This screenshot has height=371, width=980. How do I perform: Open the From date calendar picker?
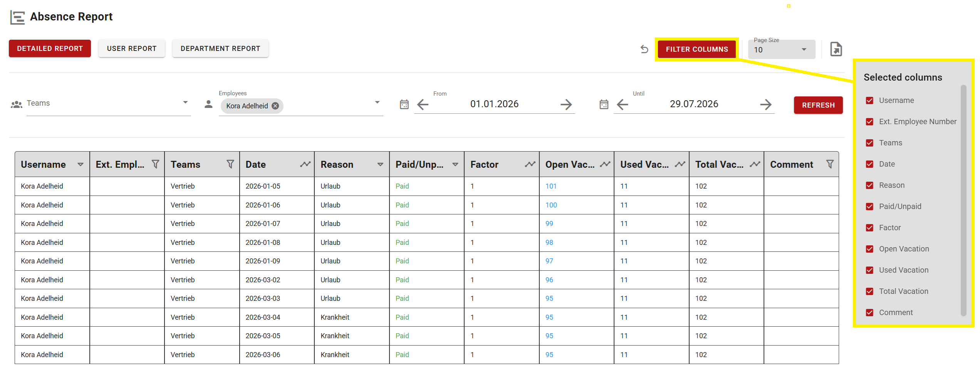pos(404,105)
